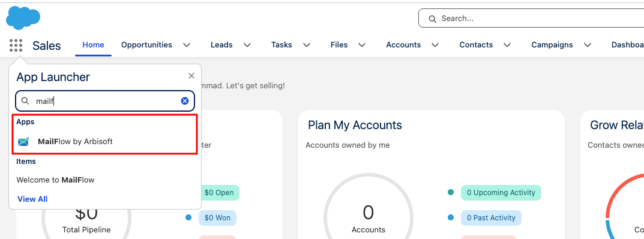Click the $0 Open pipeline badge
The height and width of the screenshot is (239, 644).
pyautogui.click(x=220, y=193)
